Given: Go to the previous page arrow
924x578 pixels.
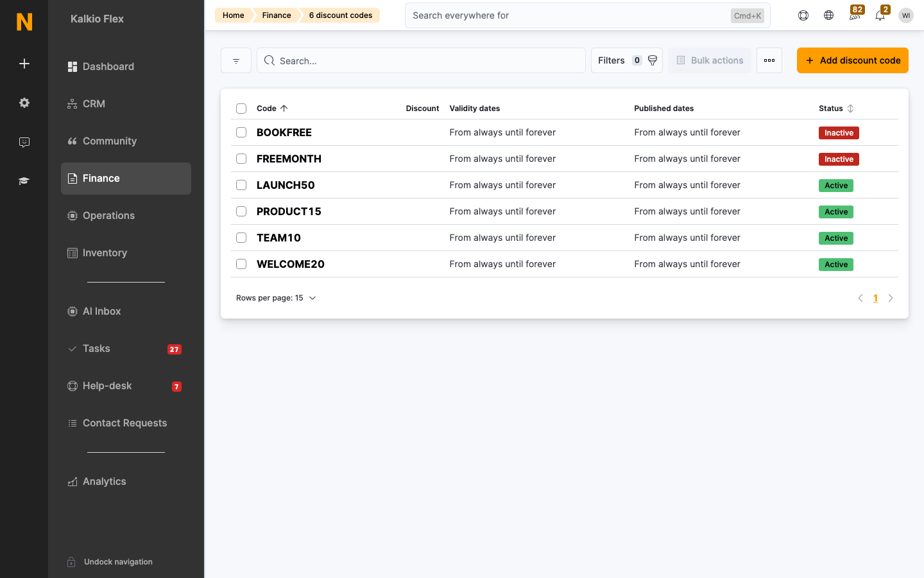Looking at the screenshot, I should (x=860, y=298).
